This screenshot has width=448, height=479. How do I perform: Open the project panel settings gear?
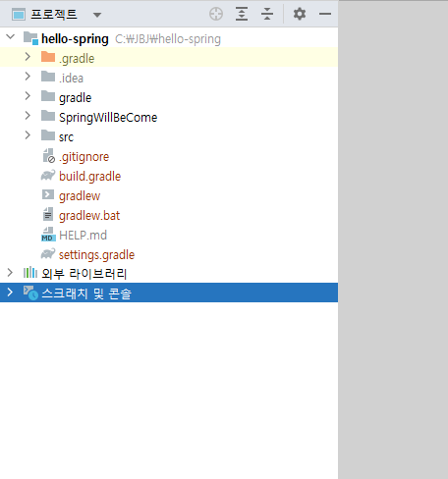click(x=300, y=14)
